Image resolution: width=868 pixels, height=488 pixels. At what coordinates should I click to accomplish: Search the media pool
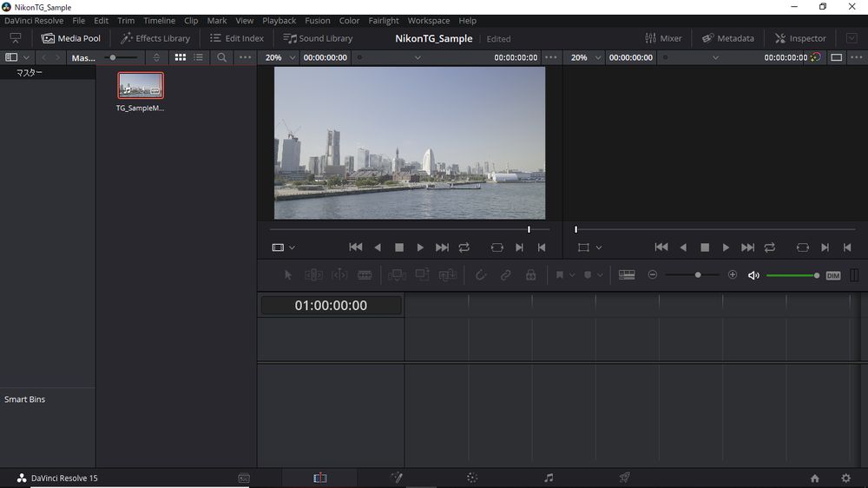221,57
